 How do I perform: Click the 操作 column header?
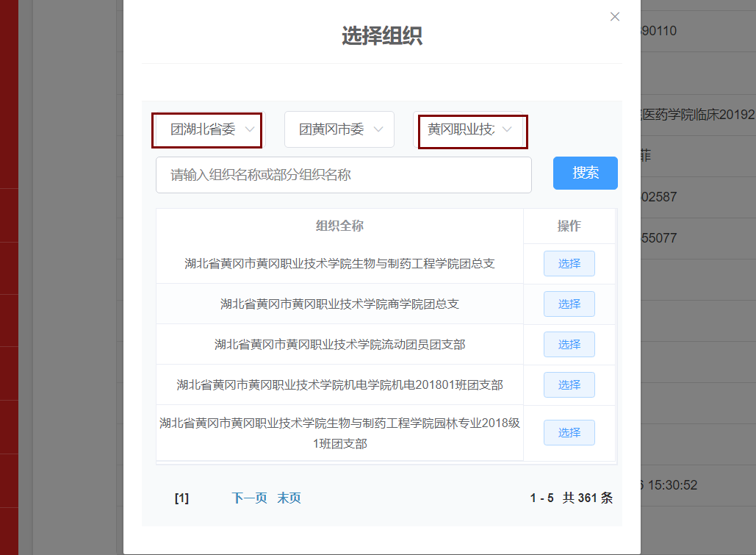[x=569, y=226]
